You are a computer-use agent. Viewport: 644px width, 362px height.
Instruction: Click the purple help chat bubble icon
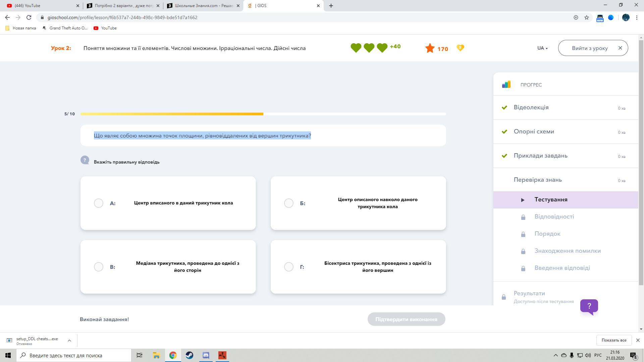[x=589, y=306]
